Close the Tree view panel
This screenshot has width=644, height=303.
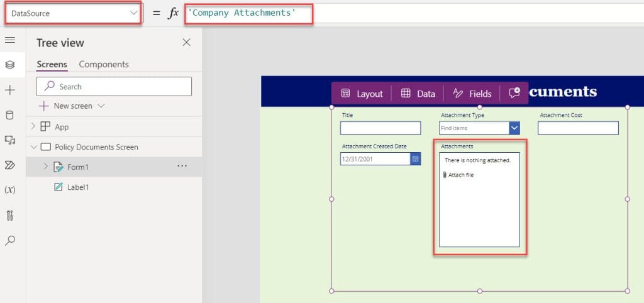click(x=186, y=42)
